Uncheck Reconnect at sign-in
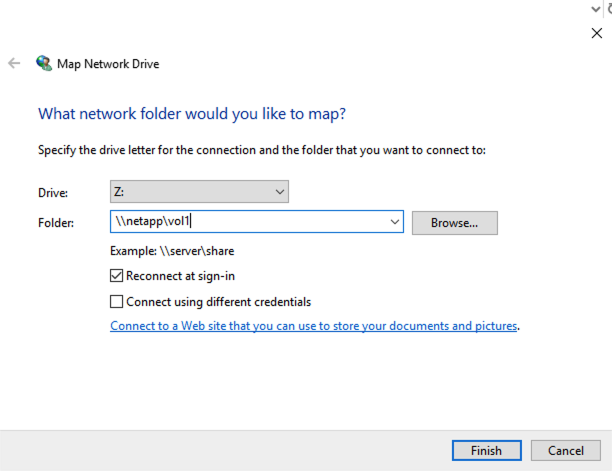Viewport: 612px width, 471px height. [117, 276]
